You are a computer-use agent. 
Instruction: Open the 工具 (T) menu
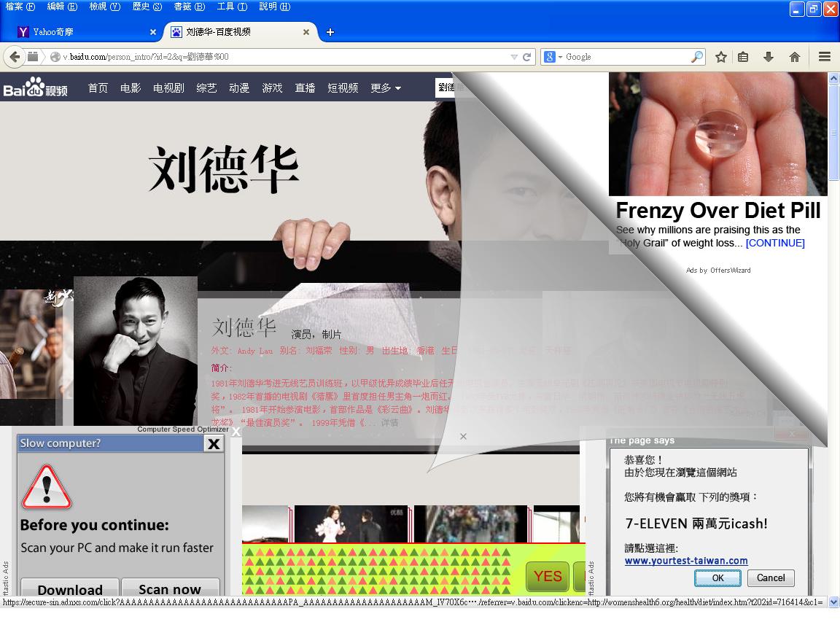[231, 7]
